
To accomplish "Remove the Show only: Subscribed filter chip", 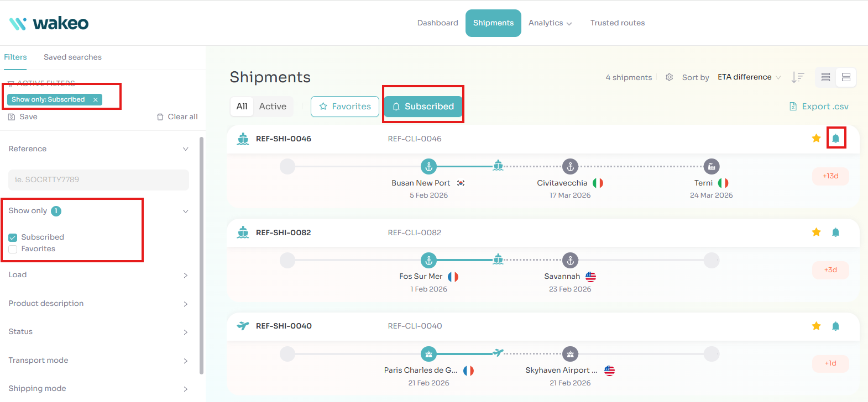I will [x=96, y=100].
